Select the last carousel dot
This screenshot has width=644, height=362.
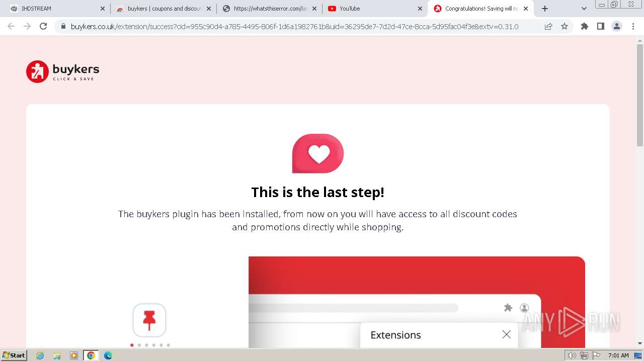coord(168,345)
